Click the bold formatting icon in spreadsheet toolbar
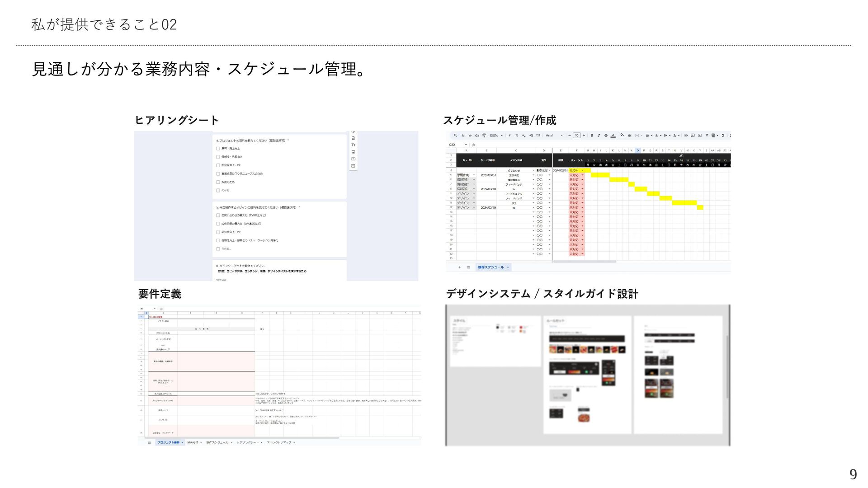Image resolution: width=868 pixels, height=488 pixels. pos(591,136)
